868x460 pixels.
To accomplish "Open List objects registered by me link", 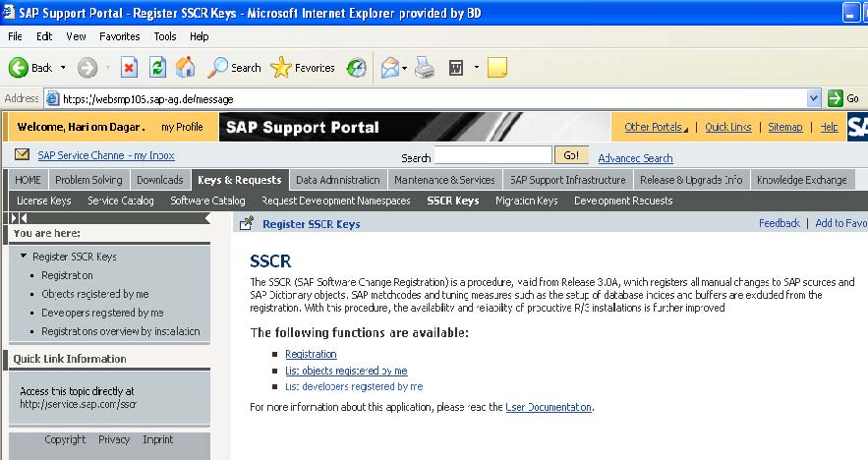I will point(346,371).
